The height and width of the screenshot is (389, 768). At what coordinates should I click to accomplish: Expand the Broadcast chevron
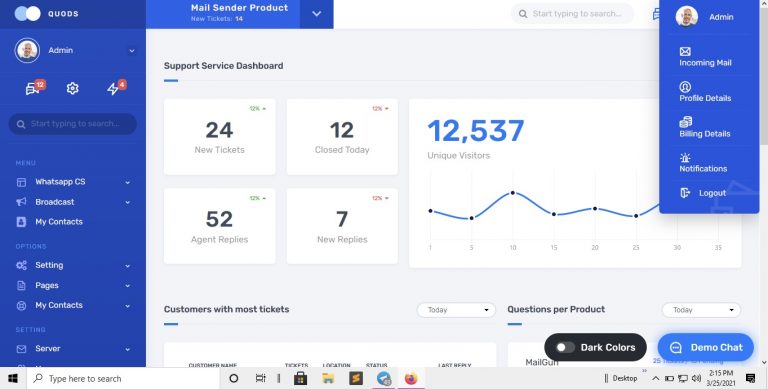pos(127,202)
